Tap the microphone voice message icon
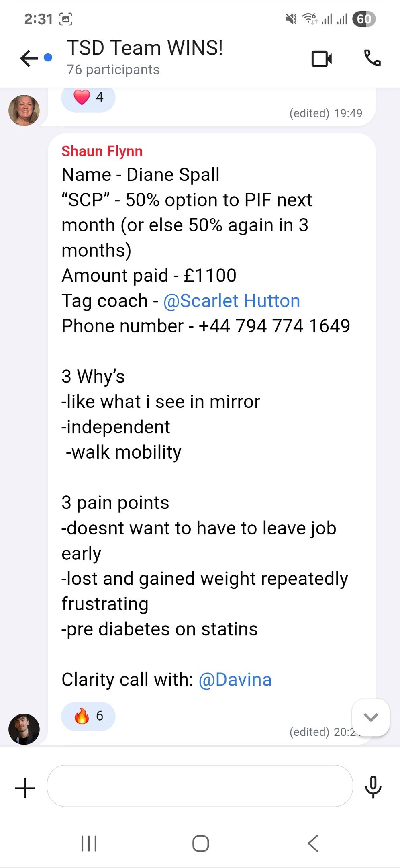The width and height of the screenshot is (400, 868). coord(373,787)
